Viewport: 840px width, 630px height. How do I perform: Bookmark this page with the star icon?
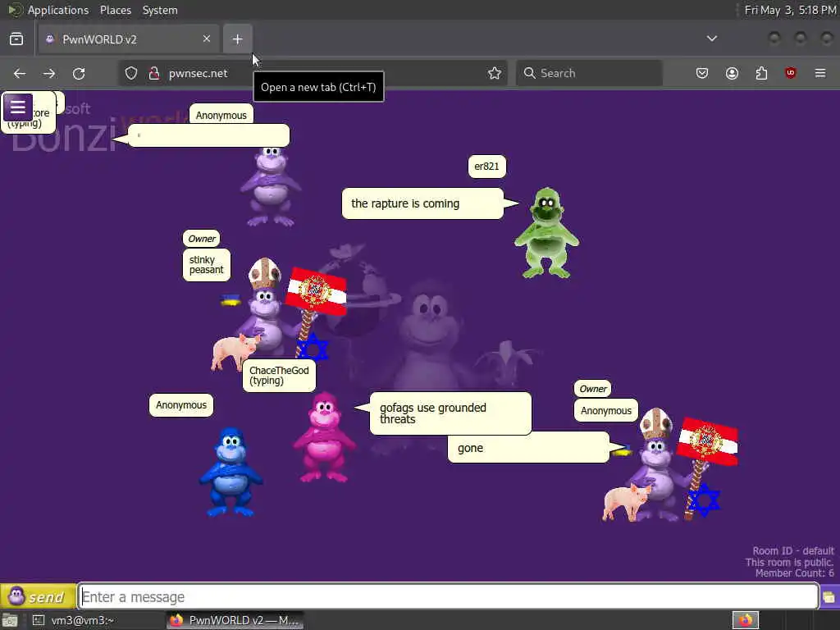click(x=495, y=73)
